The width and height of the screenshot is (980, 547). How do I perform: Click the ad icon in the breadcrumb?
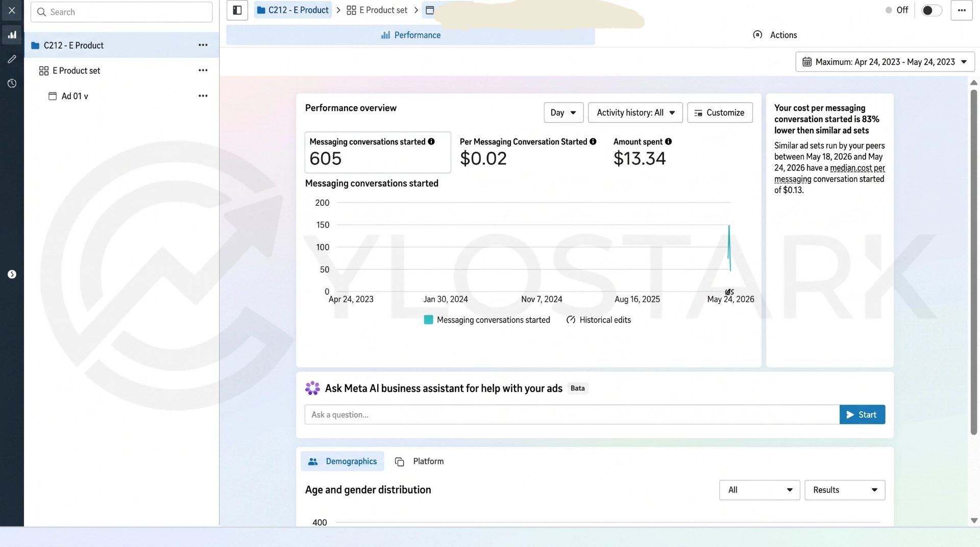[x=430, y=10]
